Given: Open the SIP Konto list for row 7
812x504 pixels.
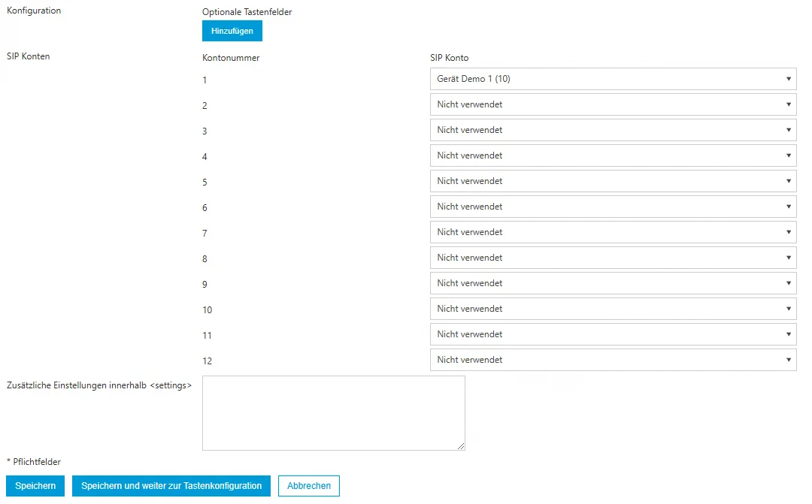Looking at the screenshot, I should pos(612,232).
